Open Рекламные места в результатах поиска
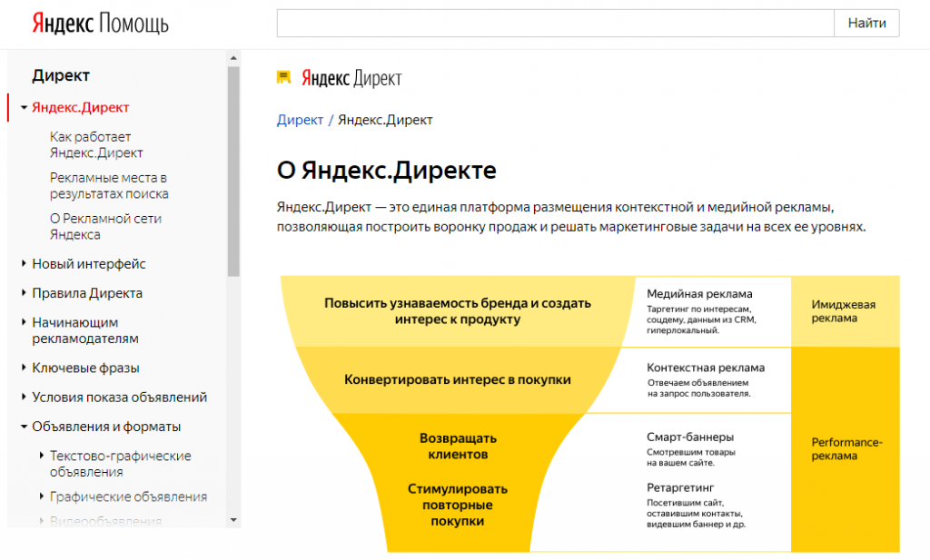The height and width of the screenshot is (560, 930). pyautogui.click(x=109, y=185)
